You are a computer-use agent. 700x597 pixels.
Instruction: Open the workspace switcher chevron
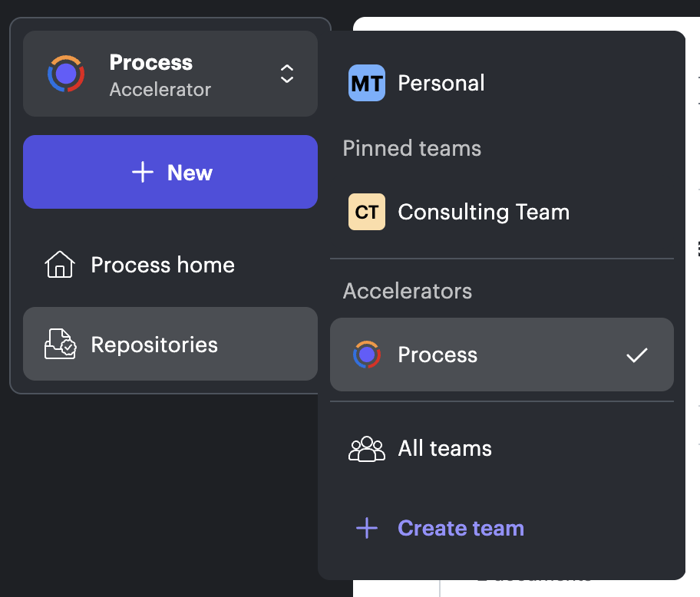click(x=286, y=74)
